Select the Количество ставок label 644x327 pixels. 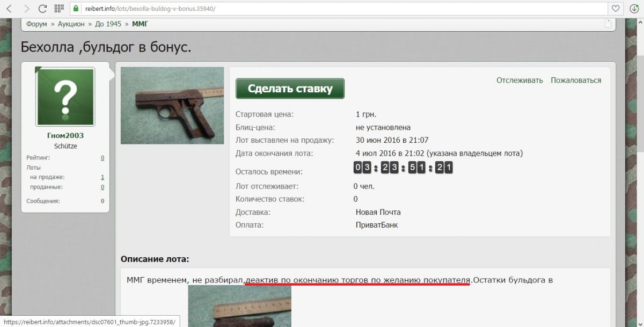pyautogui.click(x=270, y=199)
